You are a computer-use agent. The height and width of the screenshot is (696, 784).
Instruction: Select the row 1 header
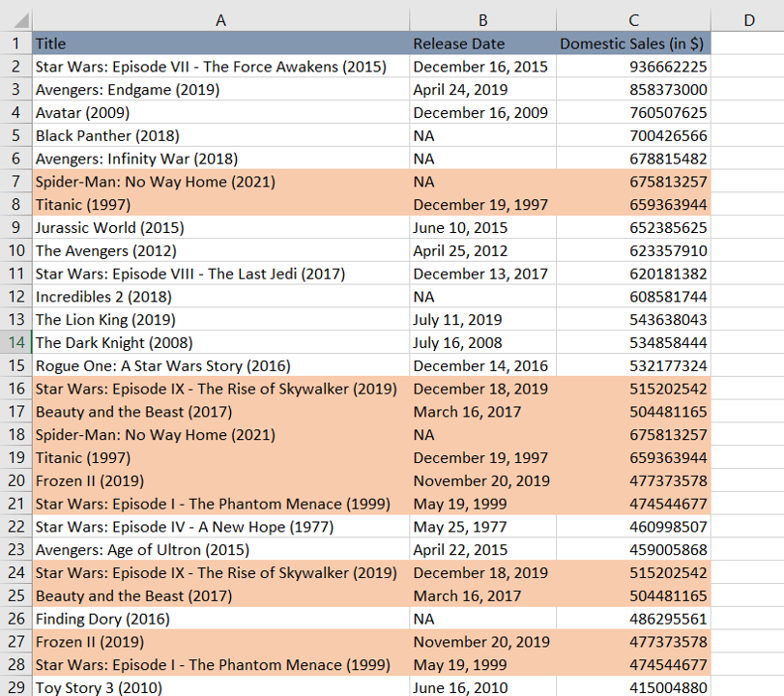16,43
